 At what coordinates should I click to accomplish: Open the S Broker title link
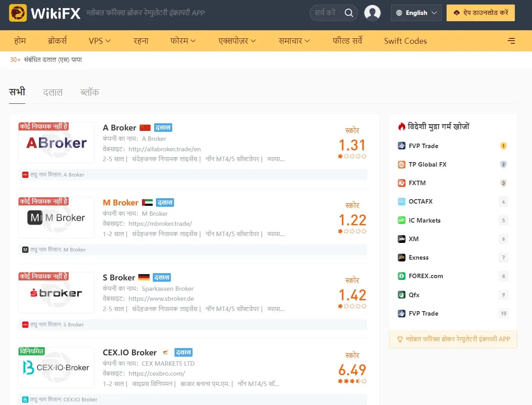click(x=119, y=278)
